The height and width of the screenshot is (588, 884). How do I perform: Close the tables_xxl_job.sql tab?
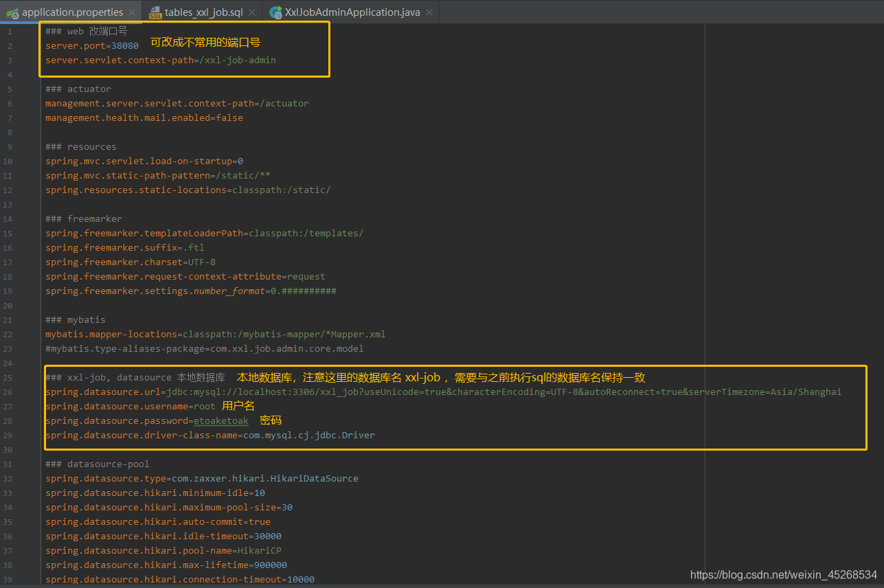(x=252, y=12)
